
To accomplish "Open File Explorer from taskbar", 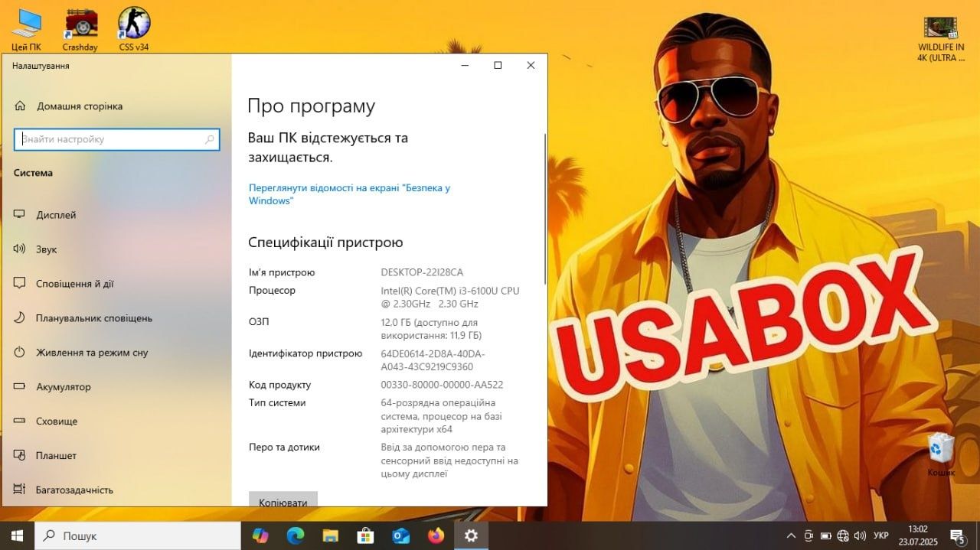I will point(330,535).
